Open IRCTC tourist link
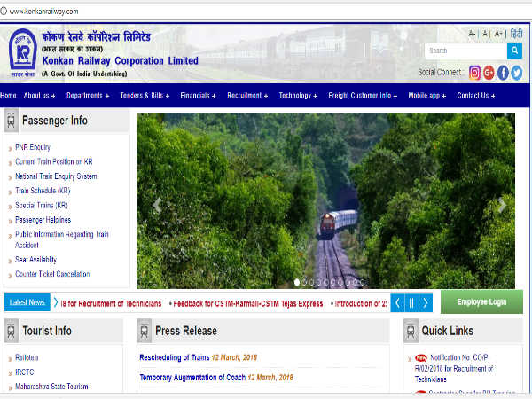This screenshot has width=532, height=399. [x=25, y=372]
